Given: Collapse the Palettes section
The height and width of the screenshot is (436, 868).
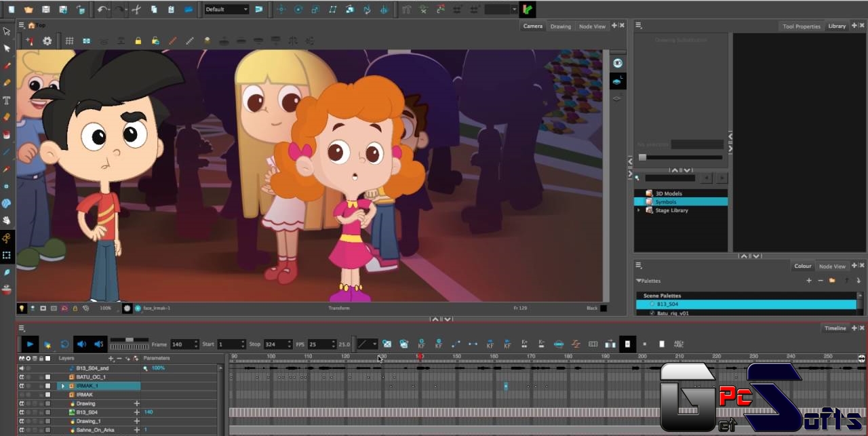Looking at the screenshot, I should [x=638, y=281].
